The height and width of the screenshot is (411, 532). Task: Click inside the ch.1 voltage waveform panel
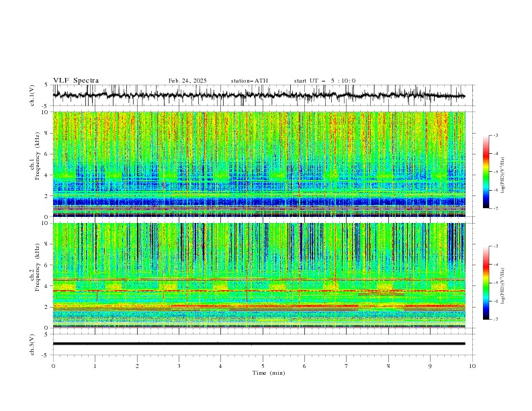(x=263, y=95)
